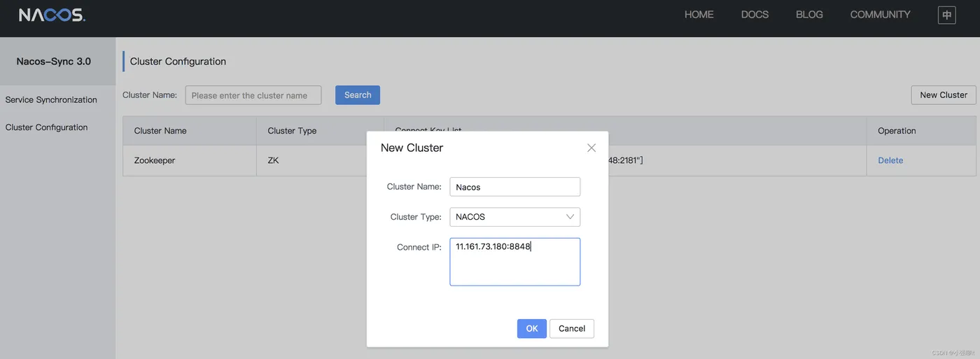Cancel the New Cluster dialog

(571, 329)
